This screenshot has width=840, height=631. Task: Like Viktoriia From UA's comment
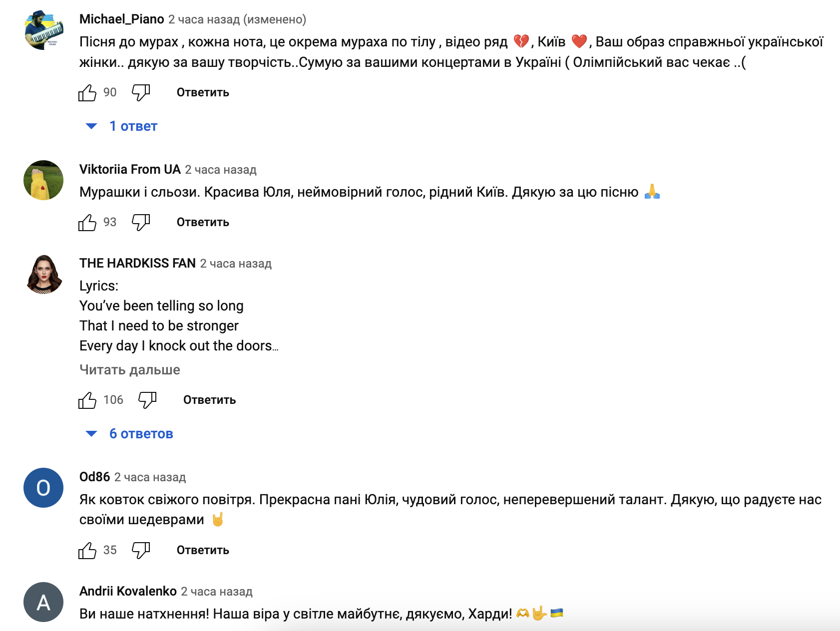point(87,223)
